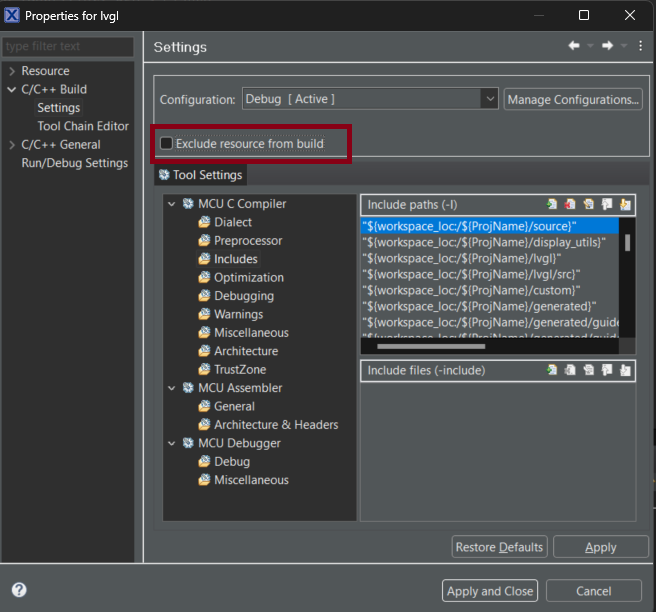Select Preprocessor under MCU C Compiler
Screen dimensions: 656x612
248,241
